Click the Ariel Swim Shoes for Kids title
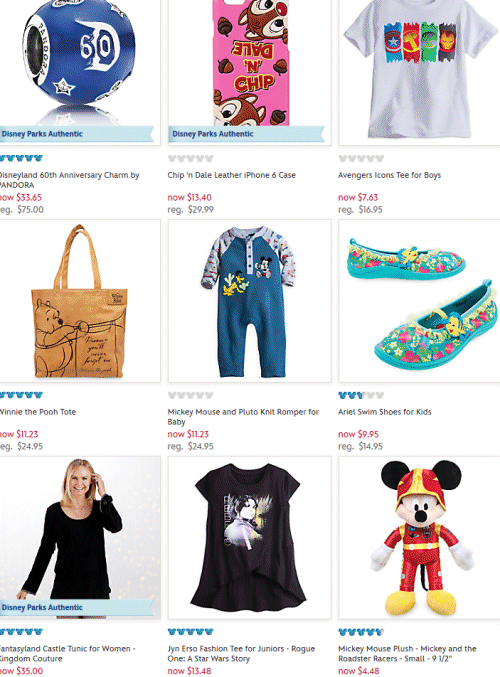500x677 pixels. click(x=385, y=412)
